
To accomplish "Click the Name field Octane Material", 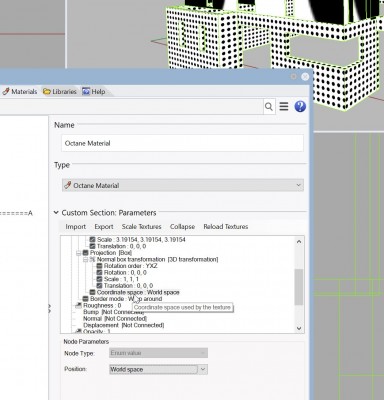I will (183, 143).
